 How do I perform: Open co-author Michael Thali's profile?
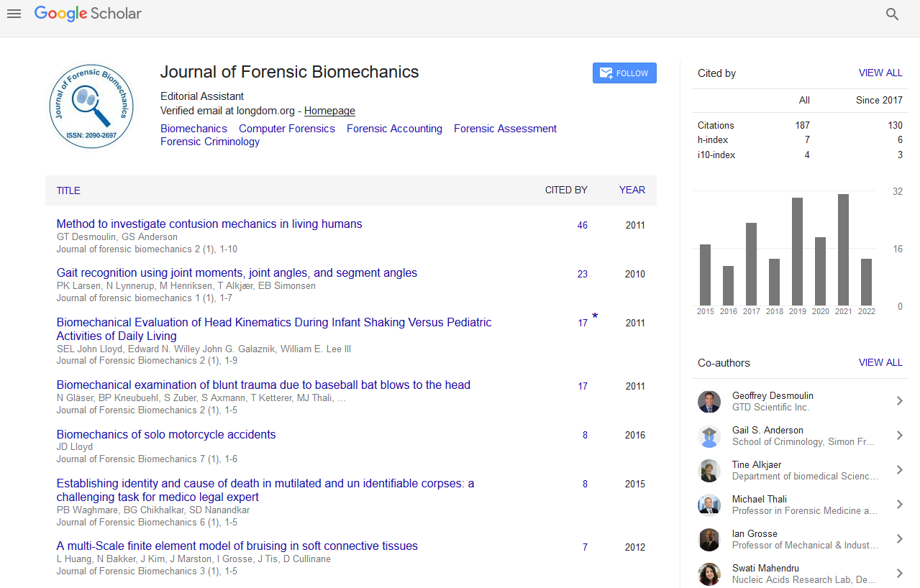coord(760,500)
